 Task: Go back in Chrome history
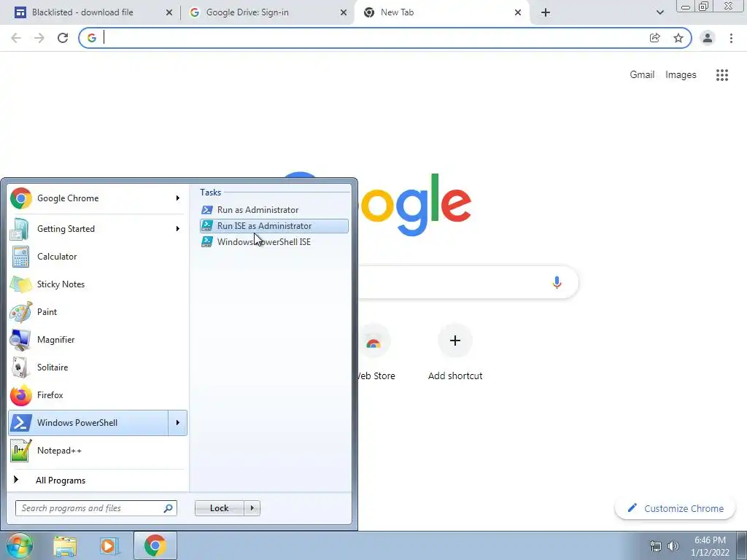tap(16, 38)
